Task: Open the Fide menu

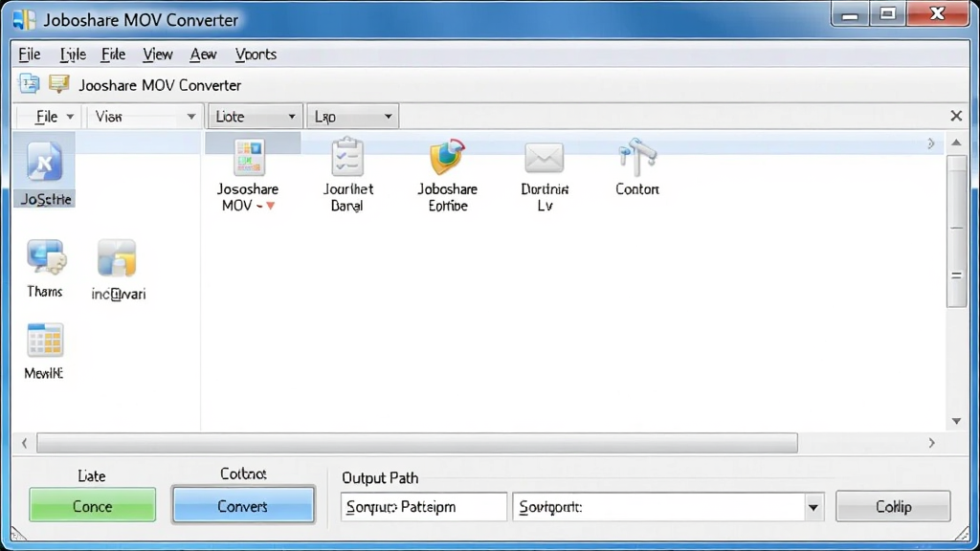Action: [x=113, y=55]
